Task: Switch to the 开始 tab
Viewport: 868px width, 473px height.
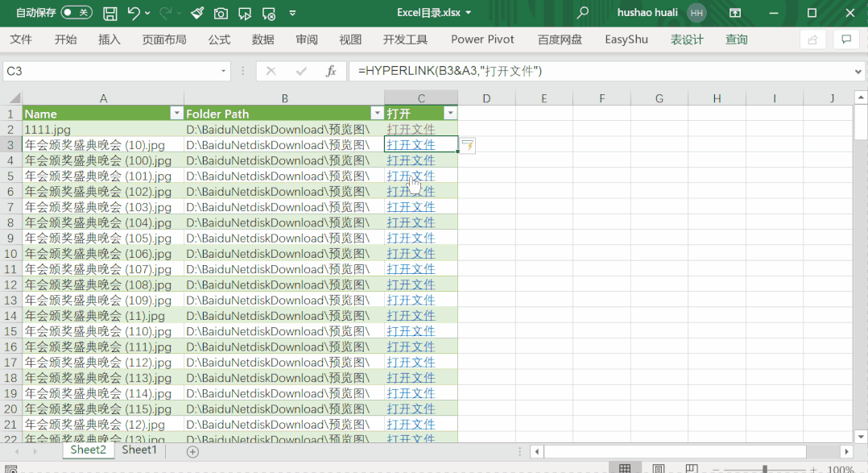Action: point(65,39)
